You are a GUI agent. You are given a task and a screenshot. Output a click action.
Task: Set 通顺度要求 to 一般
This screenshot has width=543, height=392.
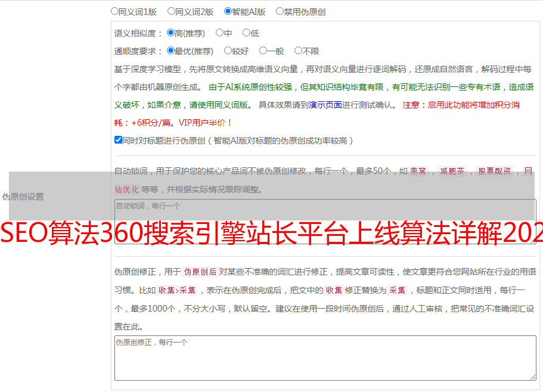point(263,51)
